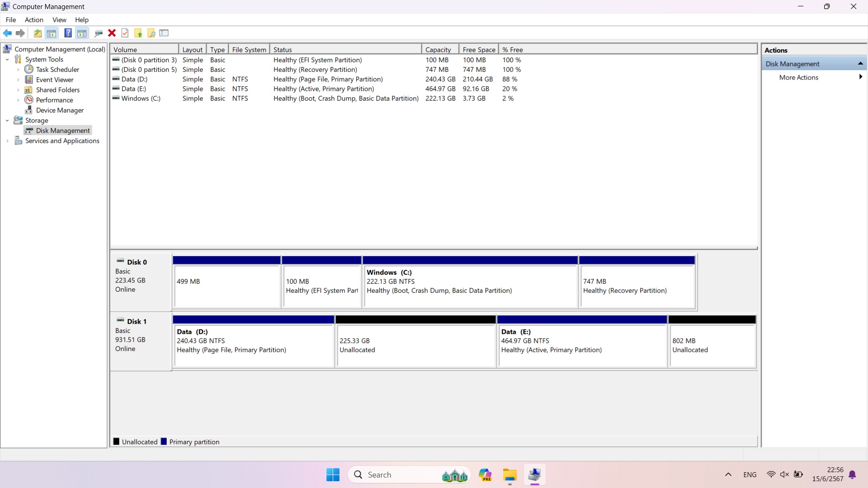Open the View menu

[x=59, y=20]
